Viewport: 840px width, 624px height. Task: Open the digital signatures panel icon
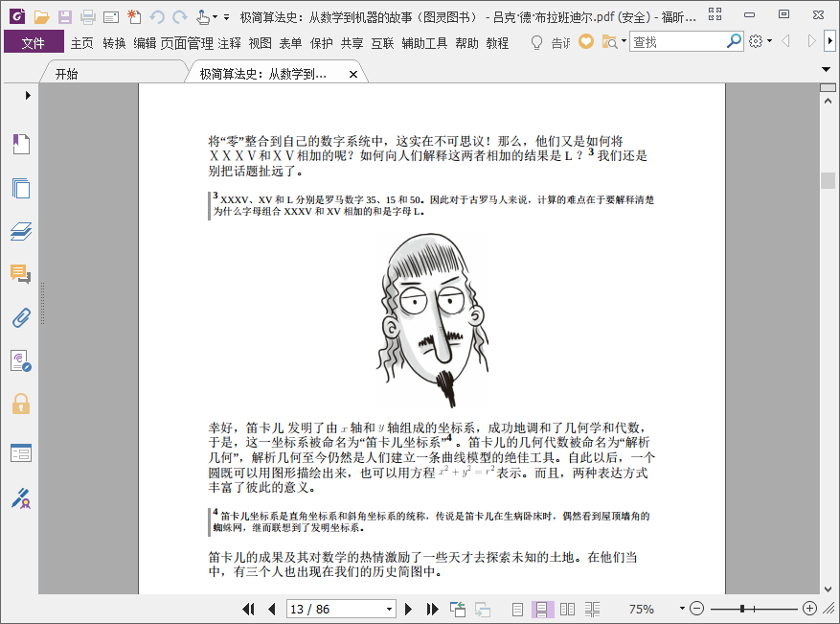pos(21,360)
